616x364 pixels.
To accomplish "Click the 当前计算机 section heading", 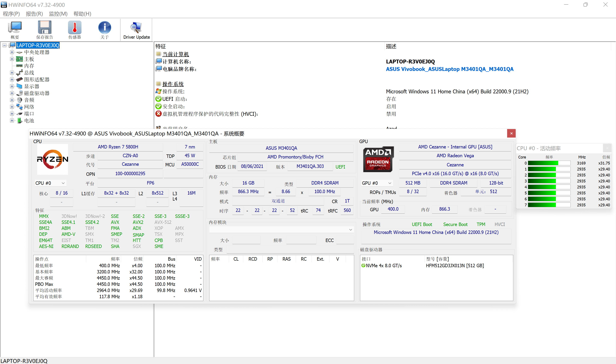I will (x=176, y=54).
